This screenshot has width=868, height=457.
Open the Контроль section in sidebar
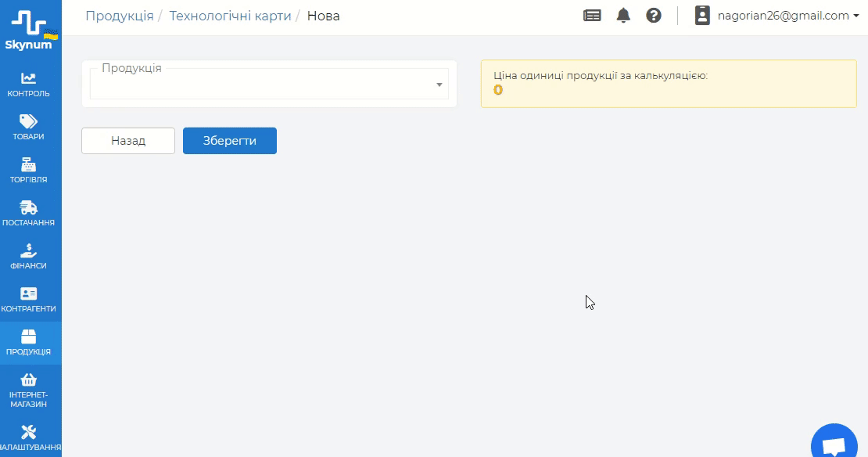28,85
